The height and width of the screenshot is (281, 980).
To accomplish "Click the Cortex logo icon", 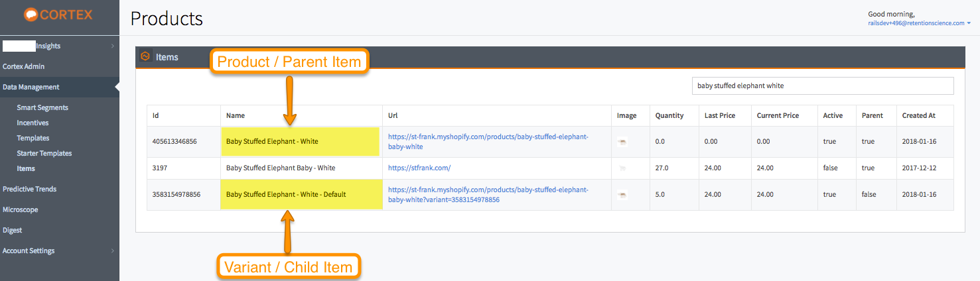I will tap(31, 15).
